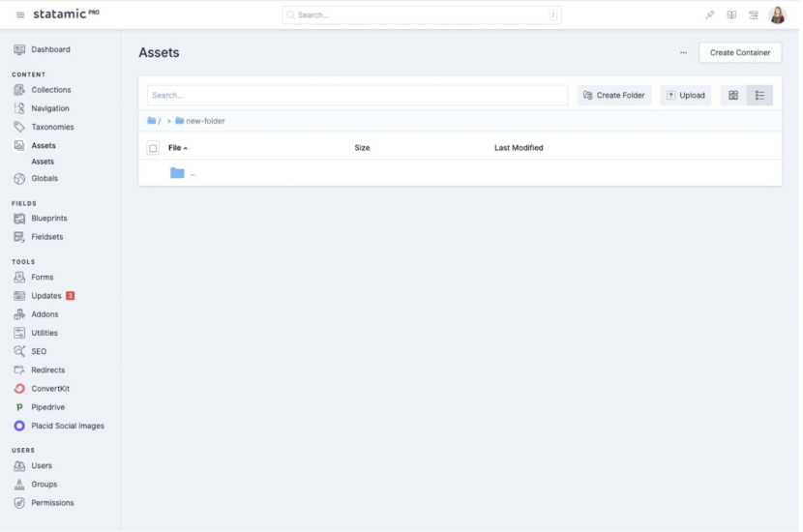Click the ConvertKit logo icon

coord(19,389)
